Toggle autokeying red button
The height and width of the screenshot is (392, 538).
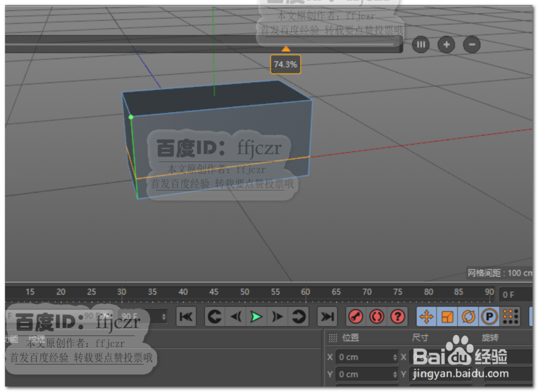tap(377, 317)
